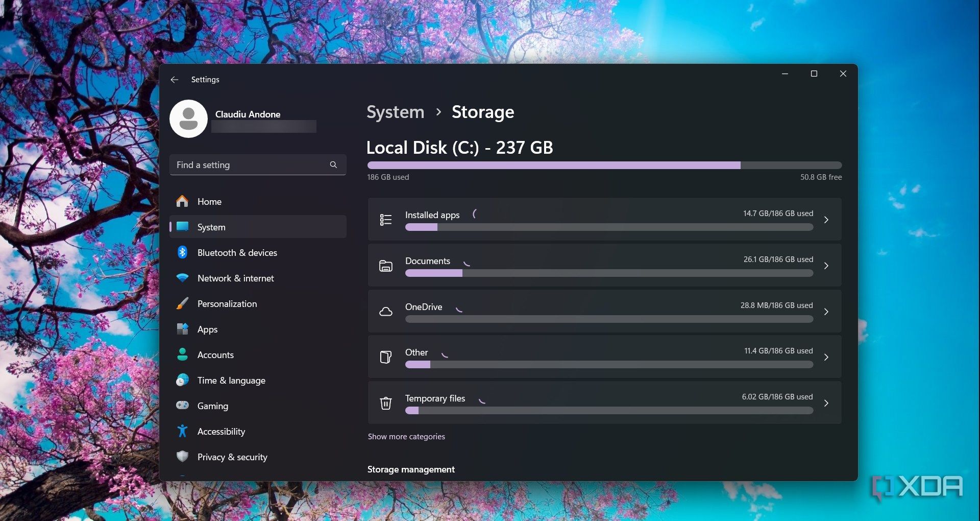Image resolution: width=980 pixels, height=521 pixels.
Task: Click the Claudiu Andone account name
Action: (248, 114)
